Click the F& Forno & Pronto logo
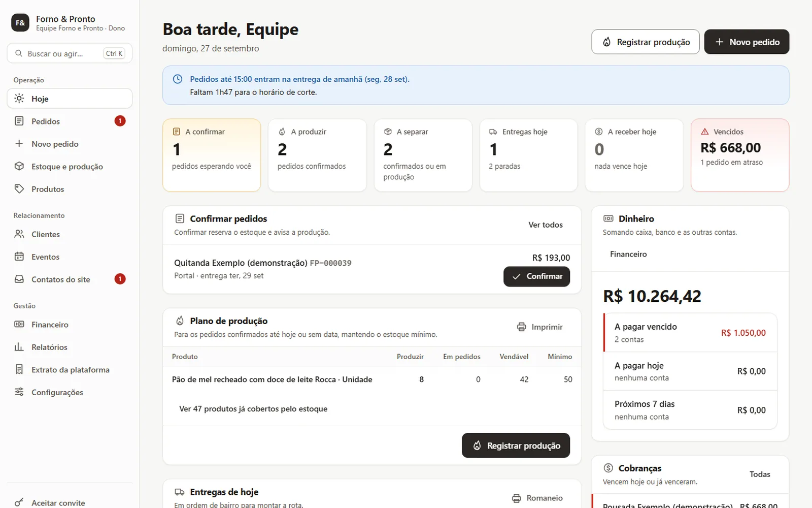Screen dimensions: 812x508 (20, 23)
